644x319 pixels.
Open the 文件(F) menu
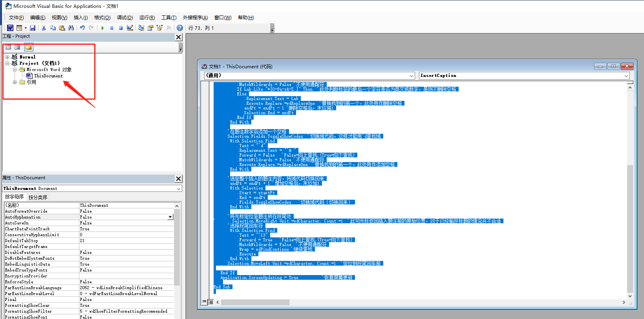(16, 18)
